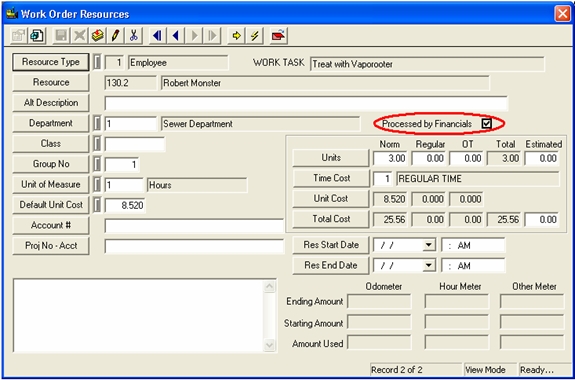Screen dimensions: 575x380
Task: Click the pencil edit icon
Action: [116, 36]
